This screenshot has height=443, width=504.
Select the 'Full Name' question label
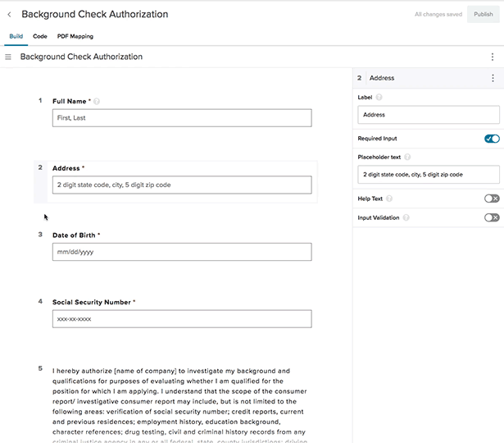click(70, 102)
